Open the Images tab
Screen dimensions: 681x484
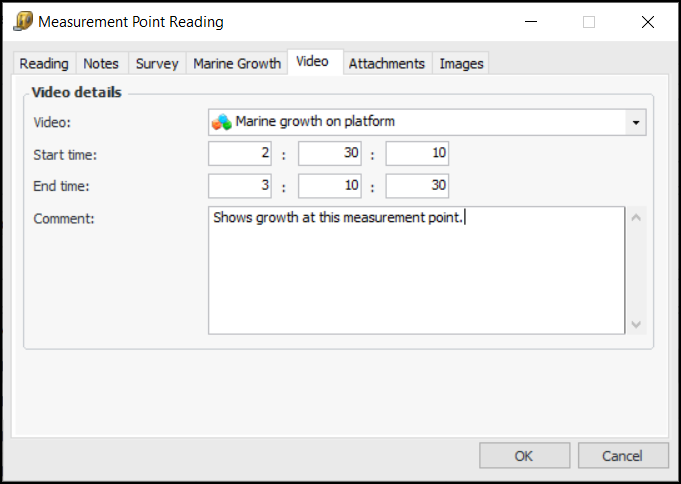[461, 63]
